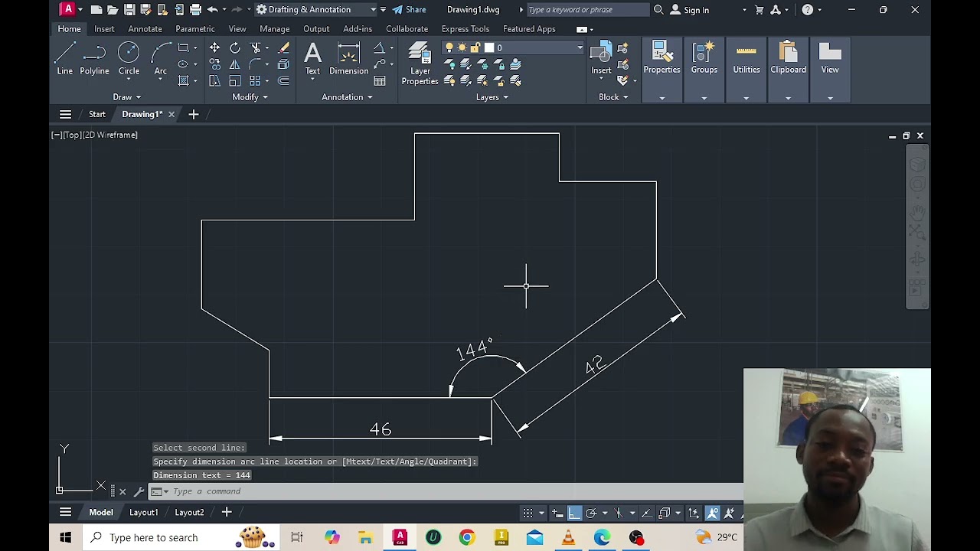Activate the Copy tool in Modify panel

(x=214, y=64)
